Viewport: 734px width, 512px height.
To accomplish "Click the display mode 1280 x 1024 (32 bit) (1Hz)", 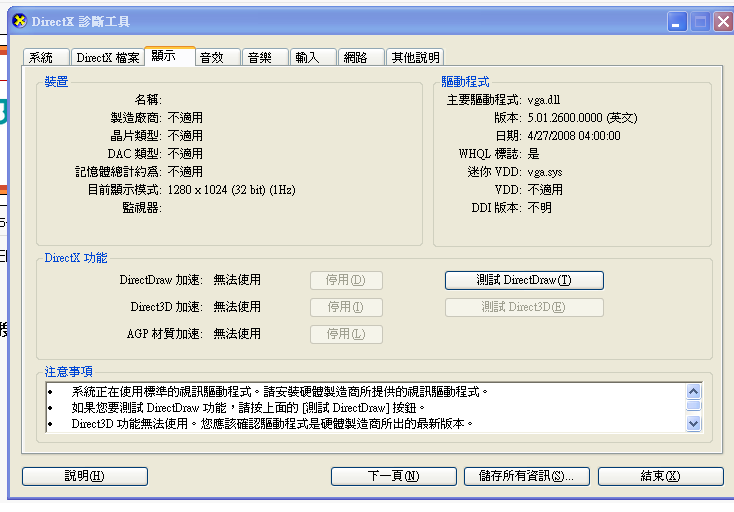I will pyautogui.click(x=232, y=190).
